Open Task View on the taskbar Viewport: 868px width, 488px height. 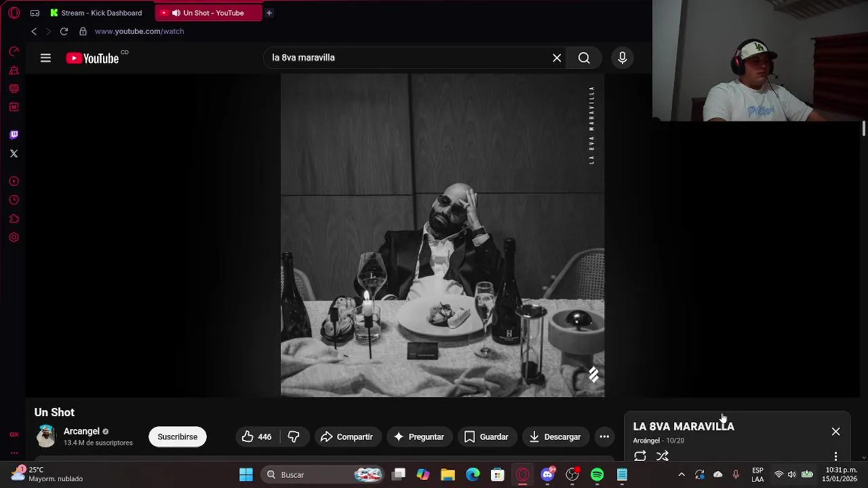pos(399,475)
